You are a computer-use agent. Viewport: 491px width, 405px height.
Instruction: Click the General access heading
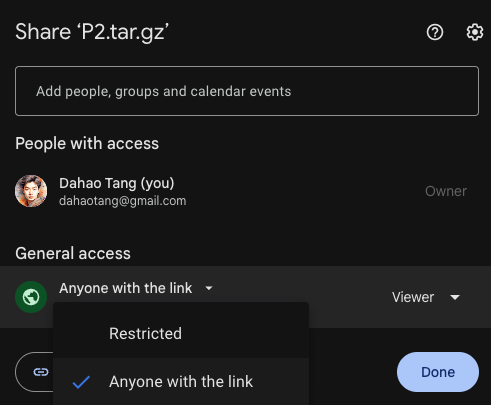click(x=73, y=253)
